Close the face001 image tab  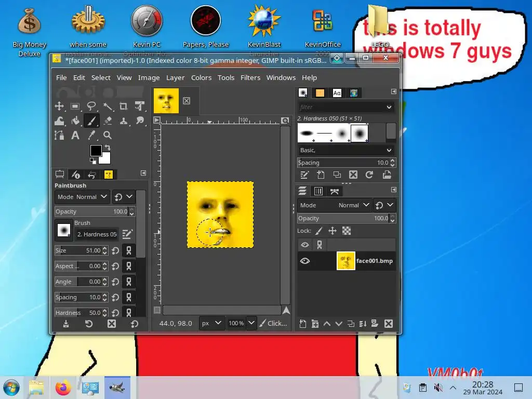pyautogui.click(x=187, y=101)
